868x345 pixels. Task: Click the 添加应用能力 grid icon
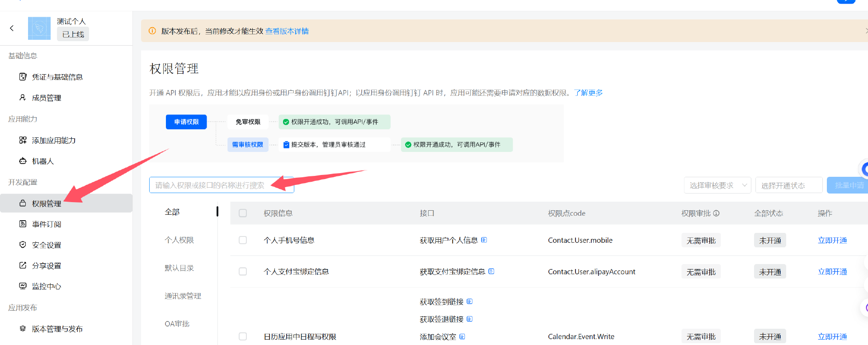(x=23, y=140)
